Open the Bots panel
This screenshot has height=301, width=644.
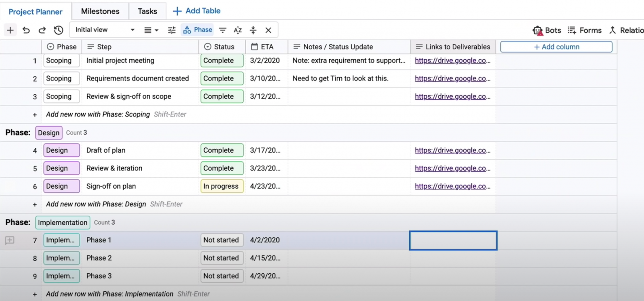tap(546, 30)
